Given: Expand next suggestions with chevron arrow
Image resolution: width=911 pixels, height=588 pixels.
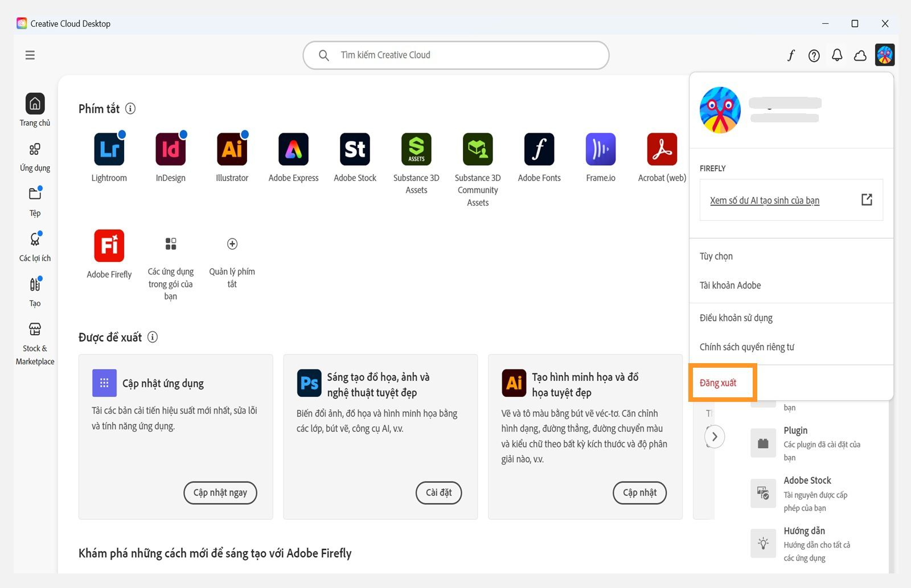Looking at the screenshot, I should click(715, 437).
